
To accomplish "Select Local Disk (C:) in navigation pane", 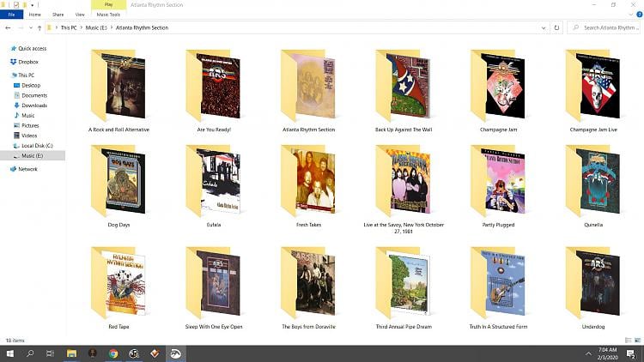I will (x=37, y=146).
